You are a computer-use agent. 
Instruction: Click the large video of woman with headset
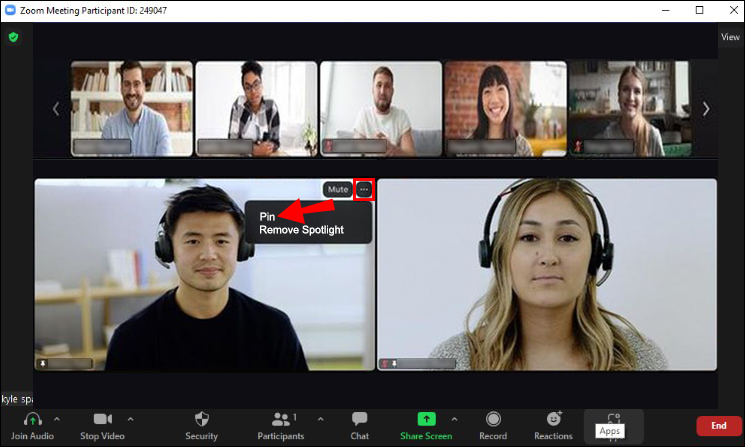(x=547, y=275)
